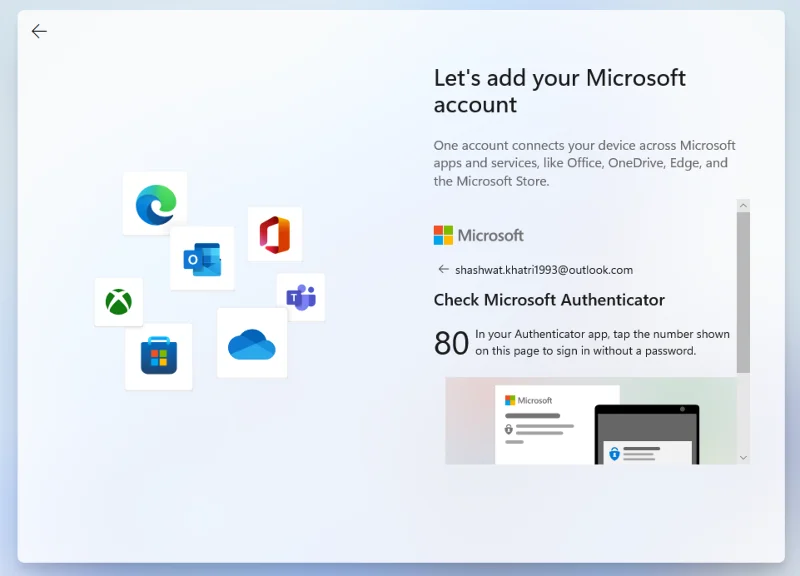
Task: Click the back arrow at top left
Action: click(x=39, y=31)
